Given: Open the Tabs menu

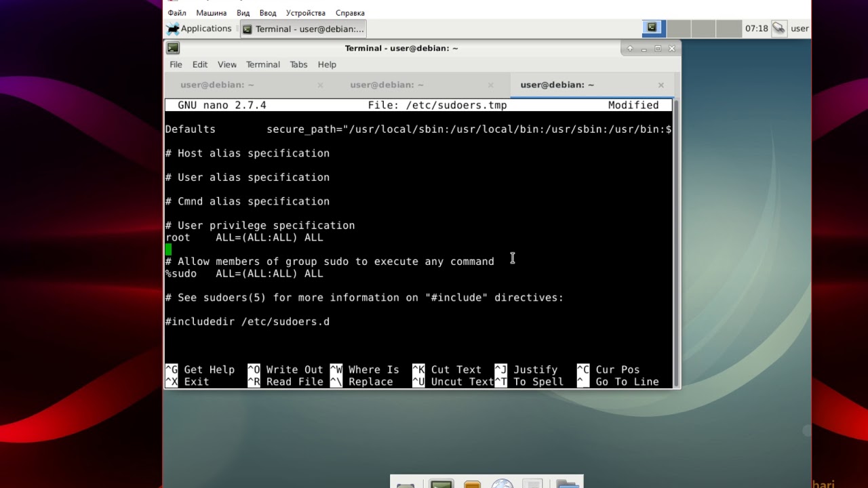Looking at the screenshot, I should pos(298,64).
